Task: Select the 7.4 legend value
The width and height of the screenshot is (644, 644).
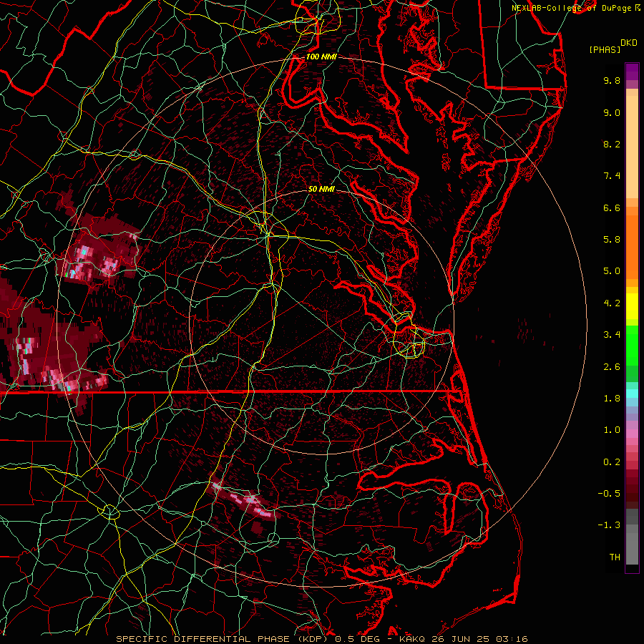Action: click(x=612, y=176)
